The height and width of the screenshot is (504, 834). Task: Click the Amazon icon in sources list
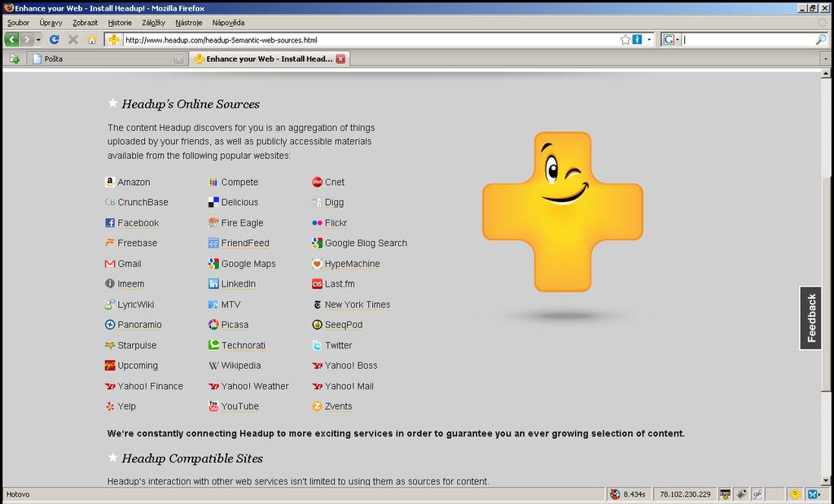coord(110,182)
